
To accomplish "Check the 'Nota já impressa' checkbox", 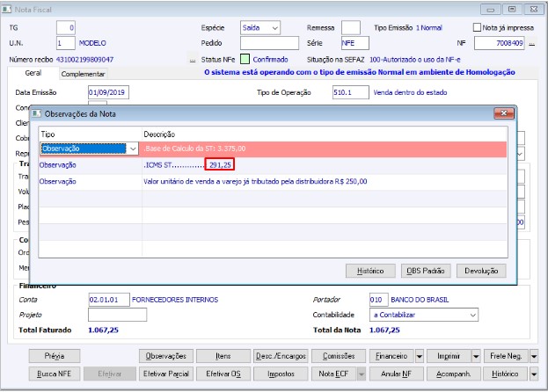I will (477, 27).
